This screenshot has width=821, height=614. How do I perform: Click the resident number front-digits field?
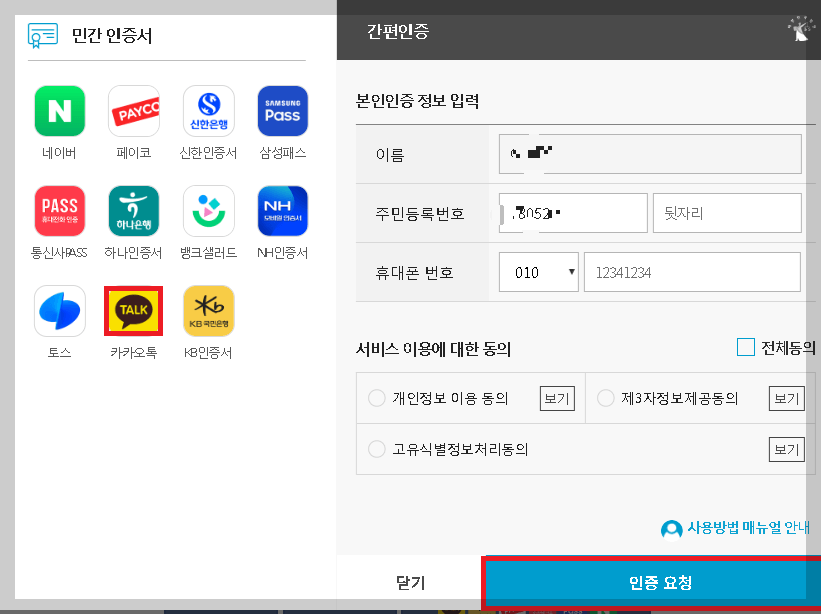573,213
